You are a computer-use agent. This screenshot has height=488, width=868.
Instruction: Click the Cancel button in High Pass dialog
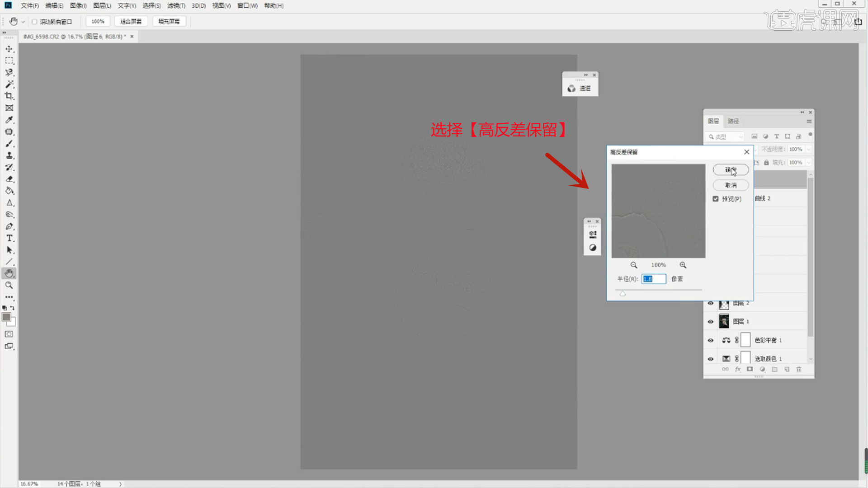[x=731, y=185]
